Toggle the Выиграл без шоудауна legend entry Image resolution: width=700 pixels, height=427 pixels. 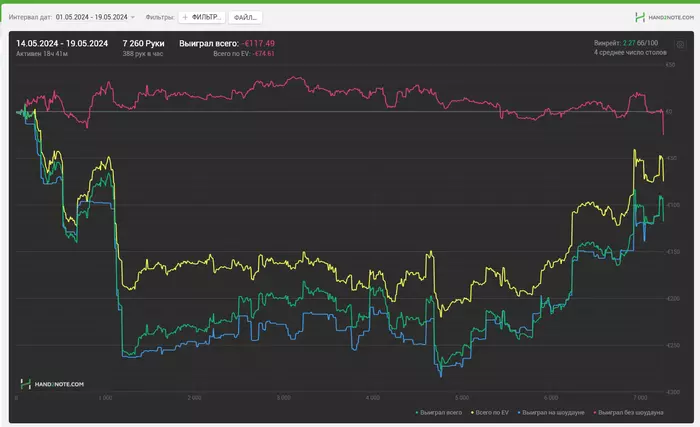(629, 413)
